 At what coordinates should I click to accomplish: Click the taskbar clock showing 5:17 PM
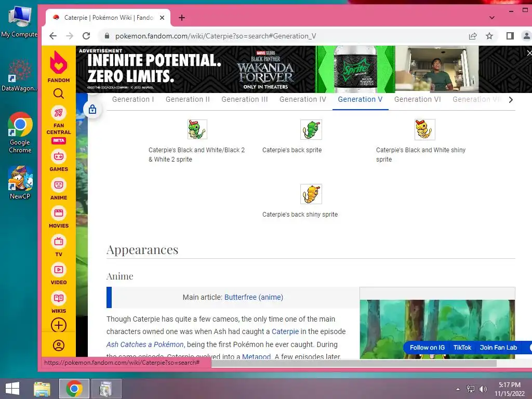[x=509, y=389]
